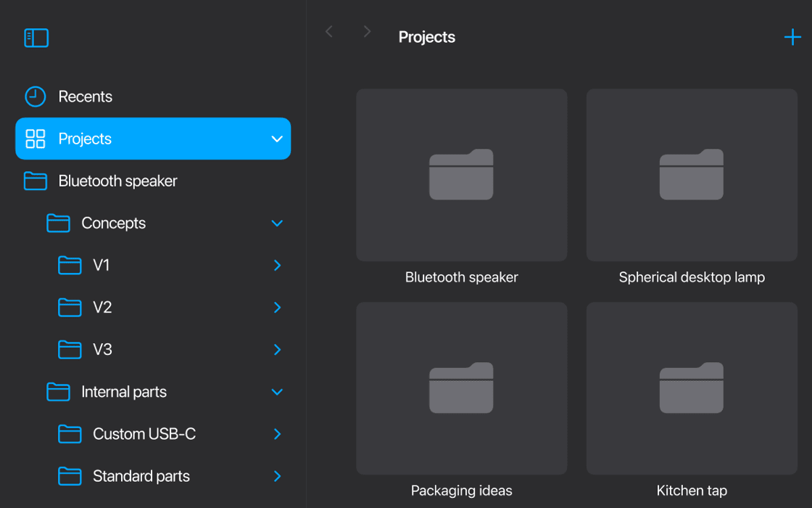Select Bluetooth speaker in the sidebar
The width and height of the screenshot is (812, 508).
coord(117,181)
